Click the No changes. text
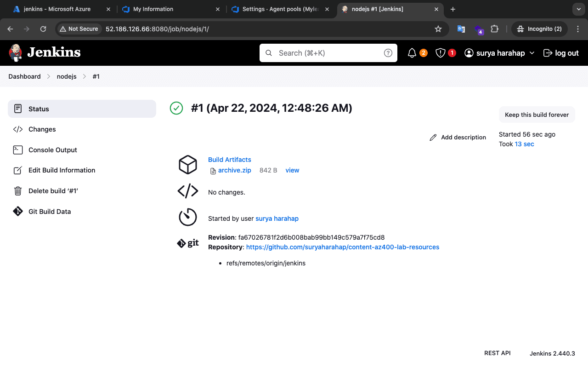588x368 pixels. (226, 192)
